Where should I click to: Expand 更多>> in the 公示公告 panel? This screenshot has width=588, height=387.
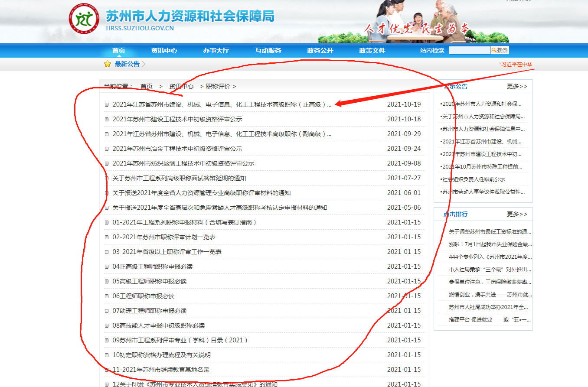pyautogui.click(x=517, y=86)
